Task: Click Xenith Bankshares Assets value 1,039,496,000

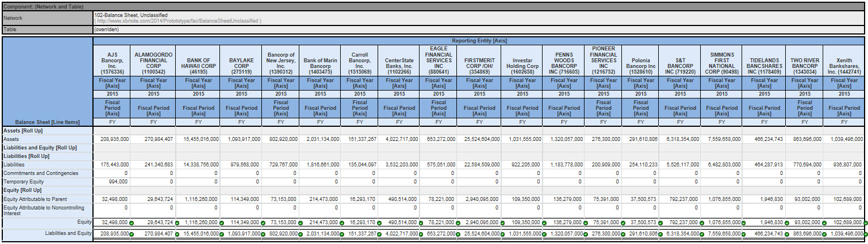Action: 846,139
